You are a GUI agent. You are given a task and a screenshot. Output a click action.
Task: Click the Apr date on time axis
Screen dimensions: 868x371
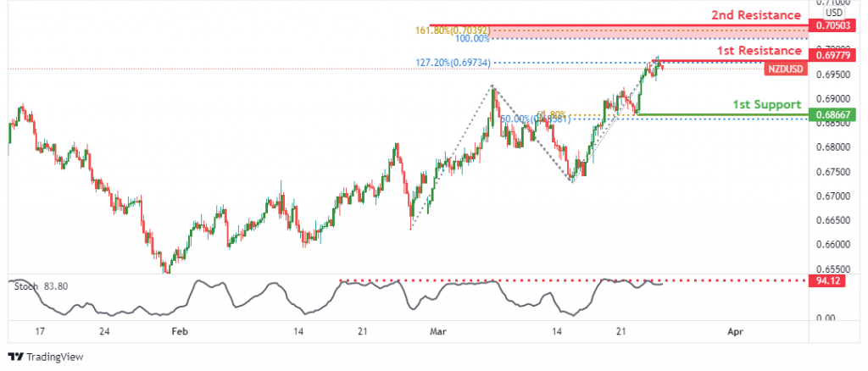(x=735, y=332)
